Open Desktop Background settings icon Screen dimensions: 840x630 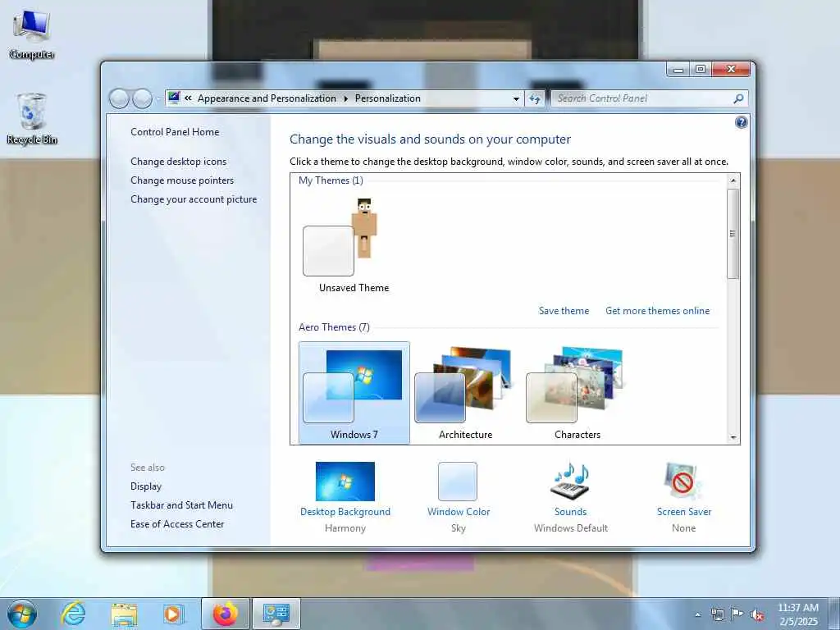(x=345, y=481)
